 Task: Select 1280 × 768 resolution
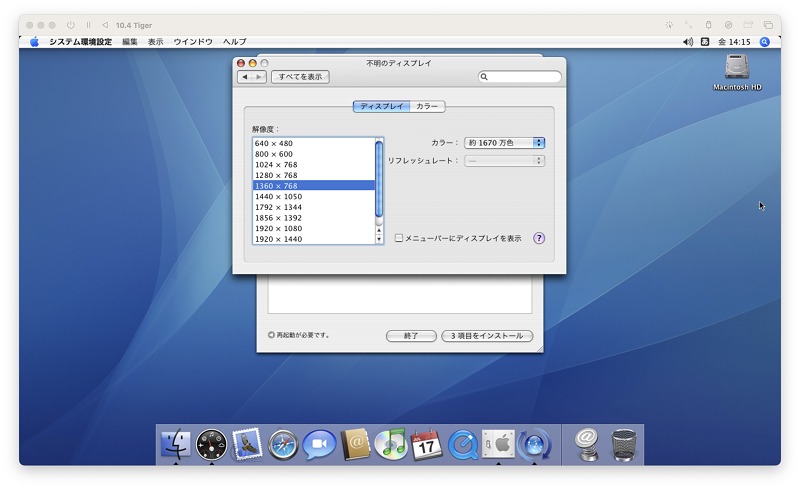pos(314,175)
